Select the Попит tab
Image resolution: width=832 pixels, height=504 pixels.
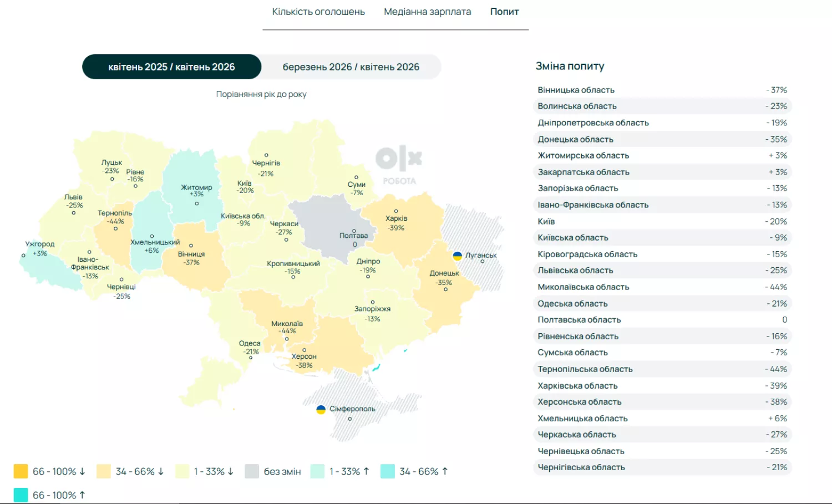[x=504, y=12]
